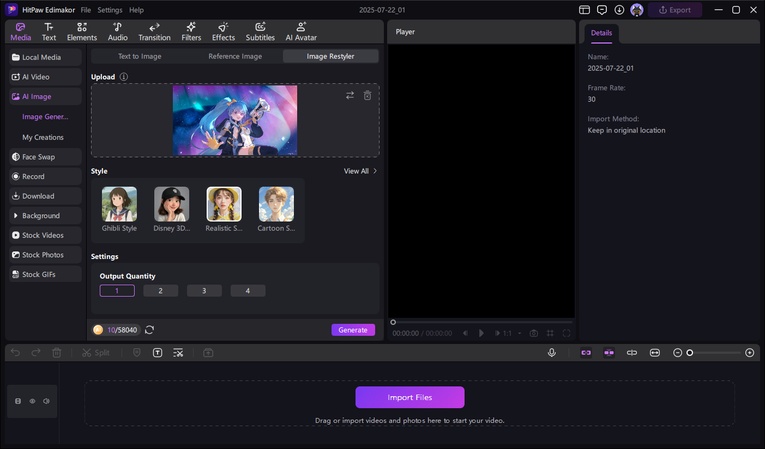Image resolution: width=765 pixels, height=449 pixels.
Task: Open the Effects tab
Action: [223, 32]
